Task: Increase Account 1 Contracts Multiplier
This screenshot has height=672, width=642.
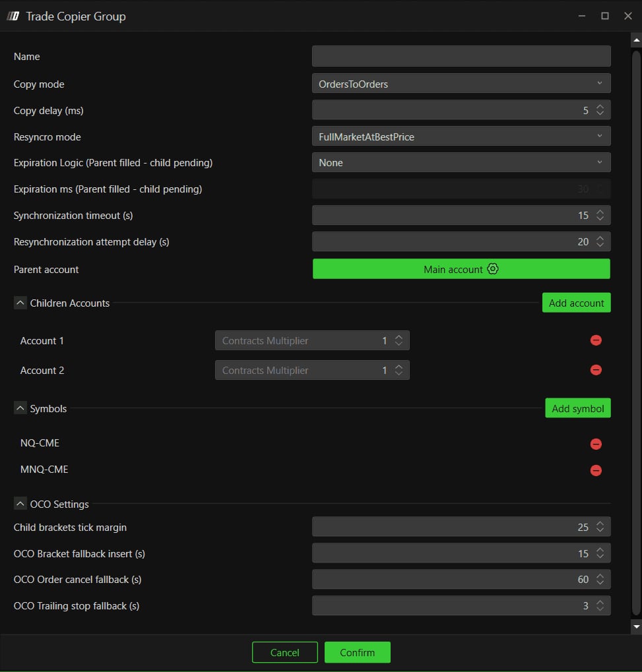Action: click(x=399, y=337)
